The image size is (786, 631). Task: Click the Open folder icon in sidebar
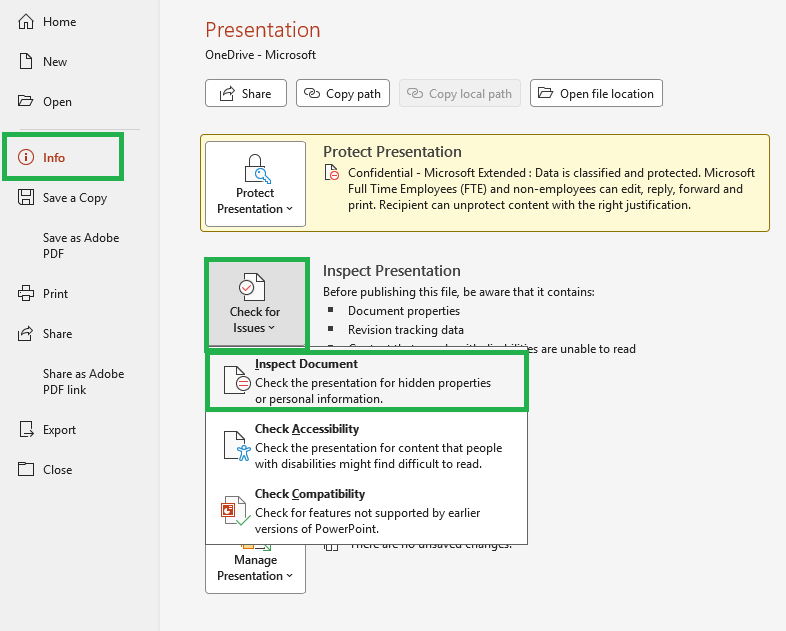point(26,101)
